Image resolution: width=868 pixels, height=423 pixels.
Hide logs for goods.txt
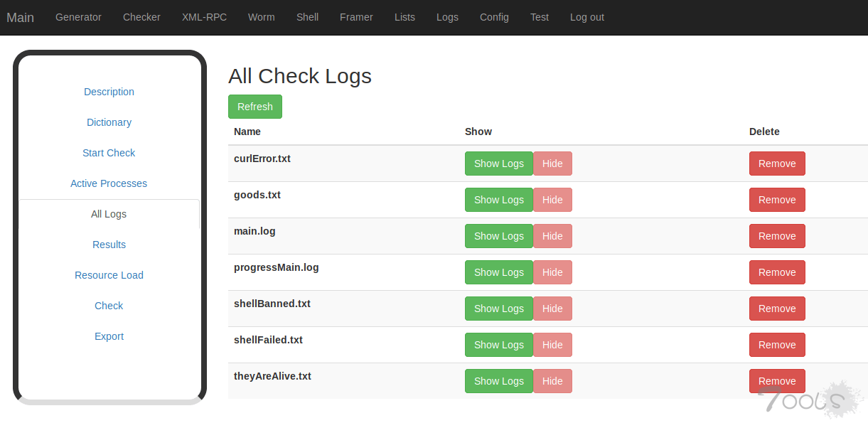click(x=552, y=200)
